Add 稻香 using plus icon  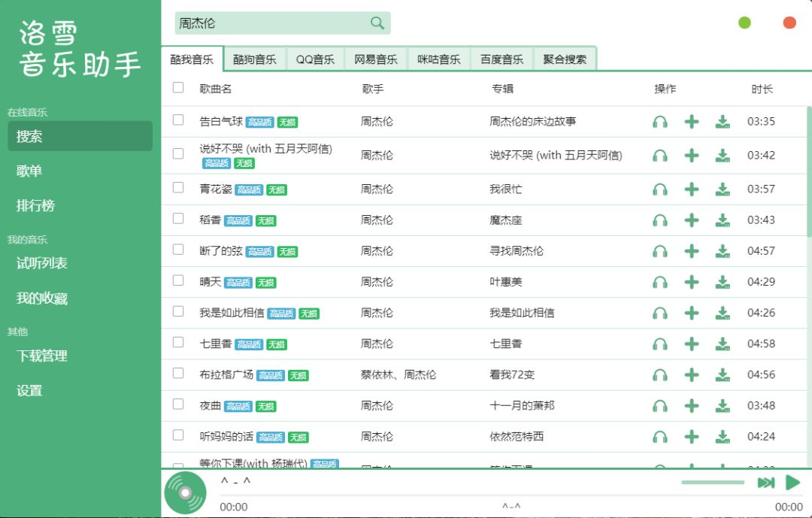(692, 220)
